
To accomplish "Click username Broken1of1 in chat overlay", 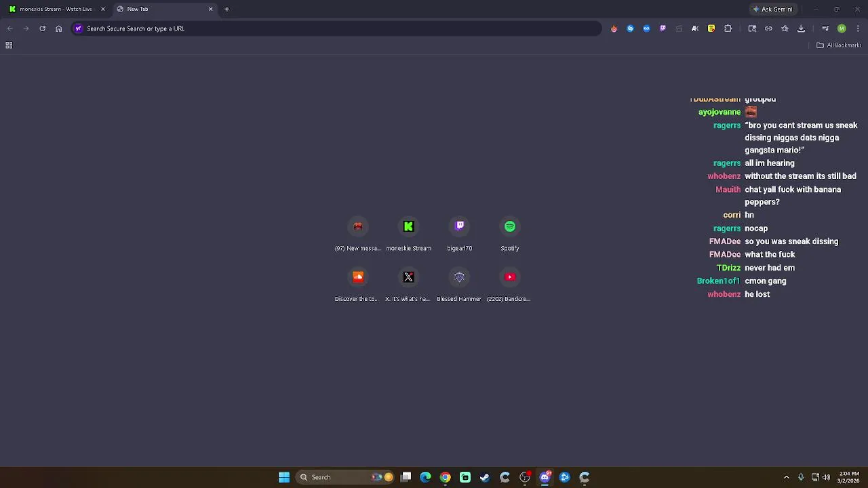I will coord(718,281).
